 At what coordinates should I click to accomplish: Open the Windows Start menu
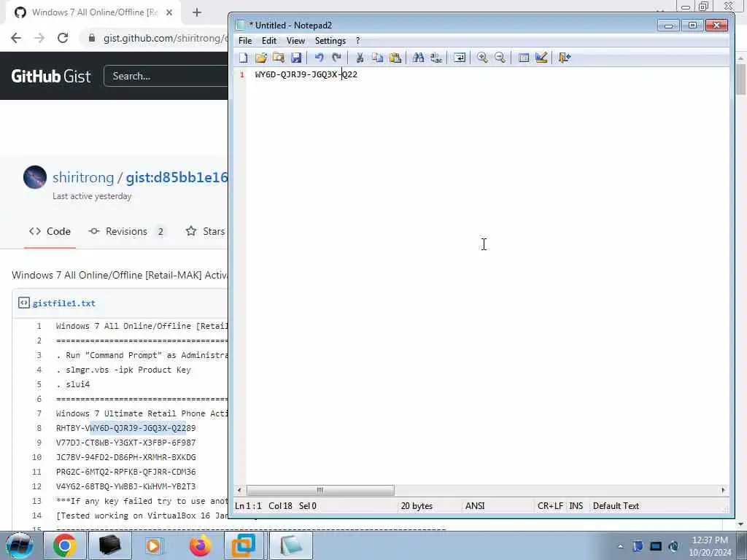point(19,545)
